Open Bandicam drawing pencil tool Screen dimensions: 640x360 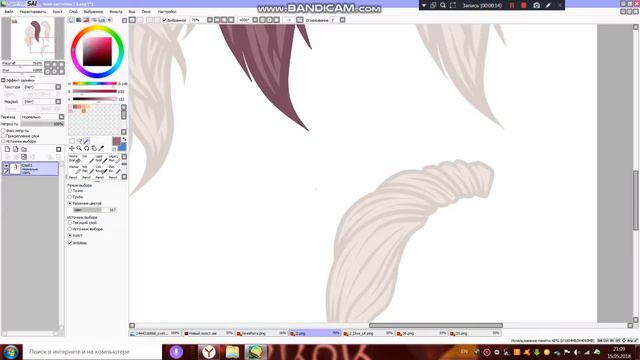coord(548,5)
